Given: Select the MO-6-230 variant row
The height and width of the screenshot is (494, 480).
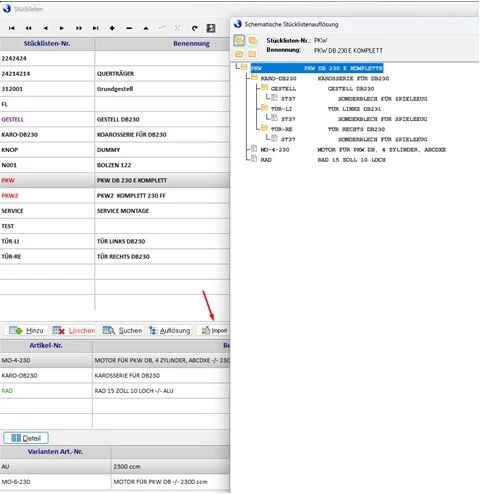Looking at the screenshot, I should pos(115,482).
